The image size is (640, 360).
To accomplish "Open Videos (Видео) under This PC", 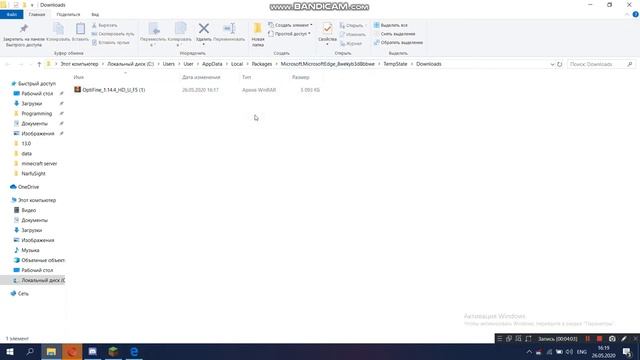I will [29, 210].
